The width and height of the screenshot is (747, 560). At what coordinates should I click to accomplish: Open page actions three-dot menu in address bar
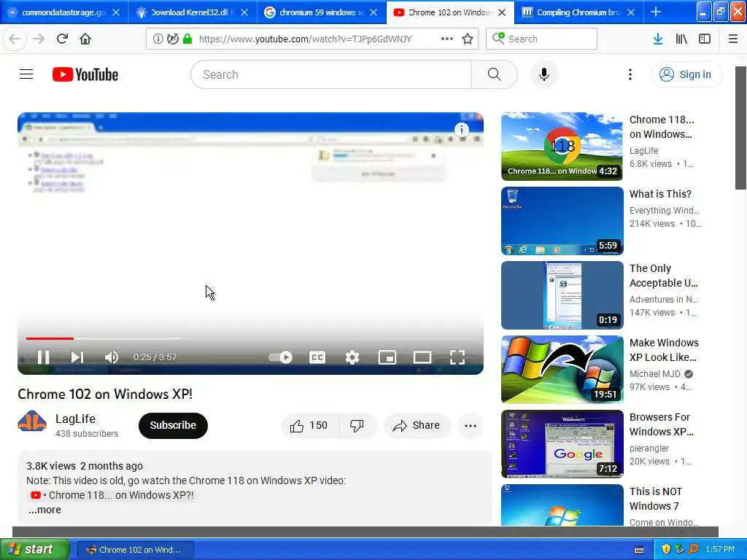(447, 39)
